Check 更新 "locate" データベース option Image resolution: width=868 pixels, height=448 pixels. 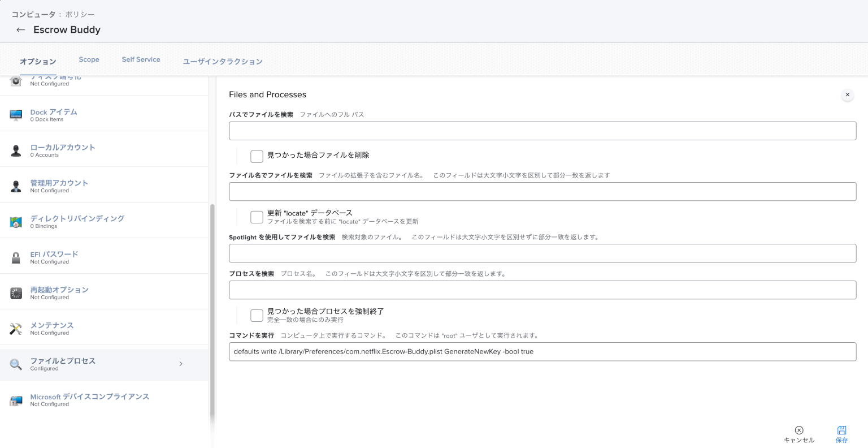point(257,217)
